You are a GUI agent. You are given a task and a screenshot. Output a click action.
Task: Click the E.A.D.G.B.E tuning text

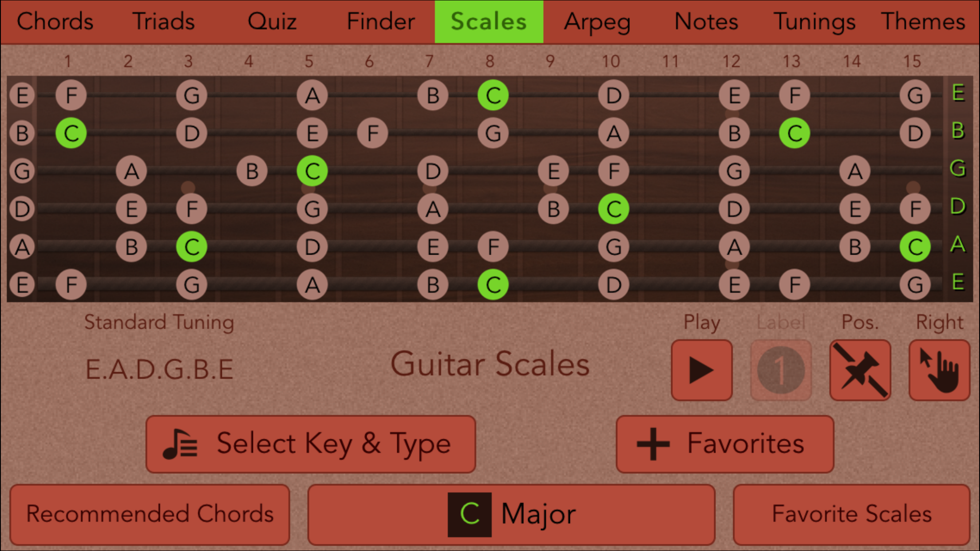(x=159, y=369)
